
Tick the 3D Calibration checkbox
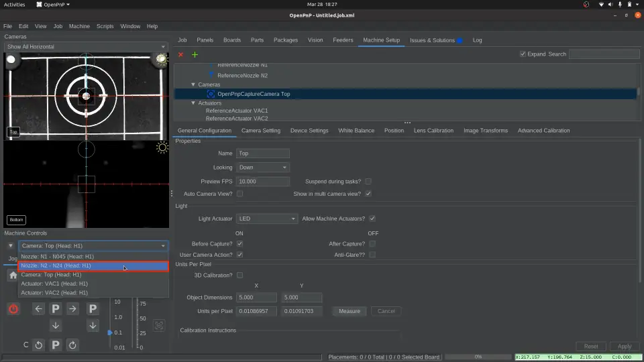[239, 276]
